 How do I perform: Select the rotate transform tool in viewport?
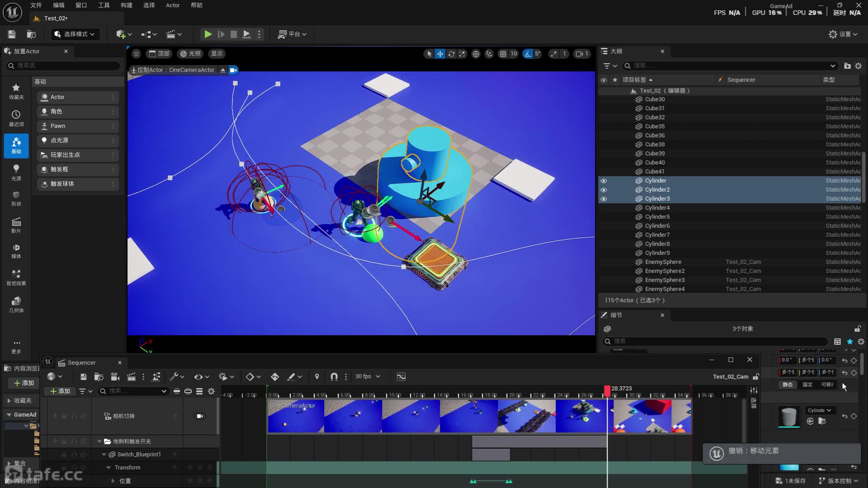451,54
